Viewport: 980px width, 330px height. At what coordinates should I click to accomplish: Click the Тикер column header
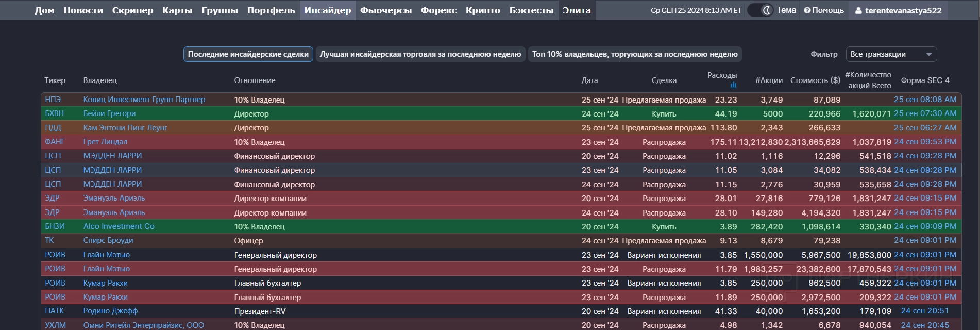click(55, 80)
